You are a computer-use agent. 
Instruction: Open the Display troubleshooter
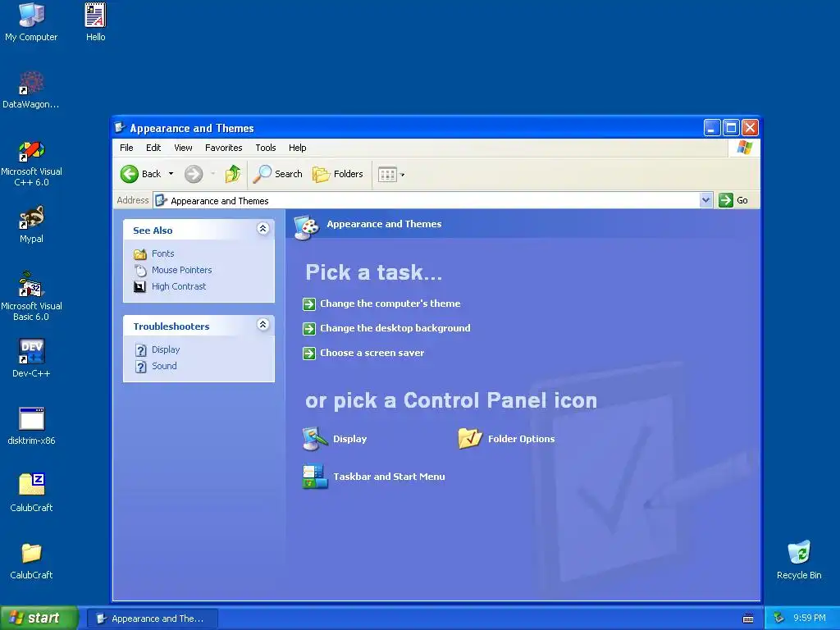click(157, 349)
